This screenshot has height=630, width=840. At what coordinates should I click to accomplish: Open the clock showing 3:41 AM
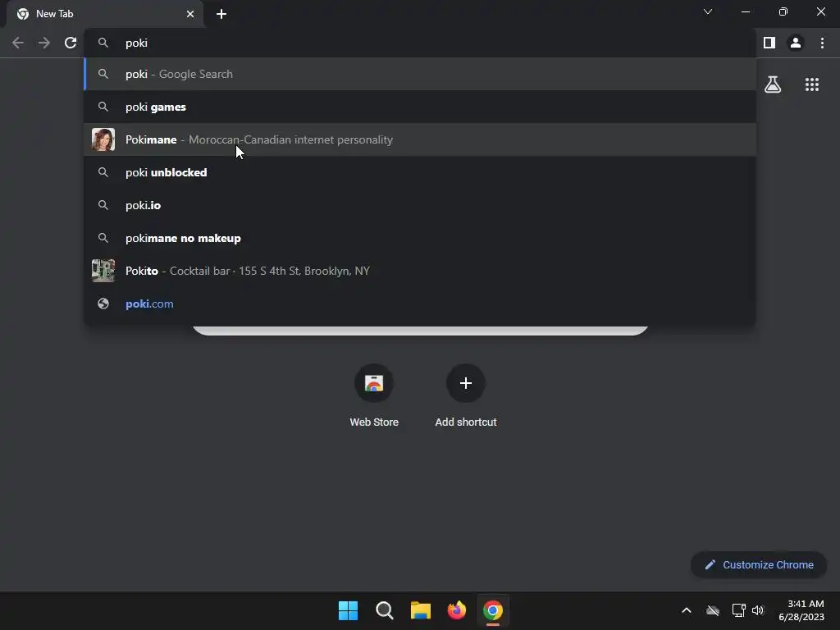801,610
